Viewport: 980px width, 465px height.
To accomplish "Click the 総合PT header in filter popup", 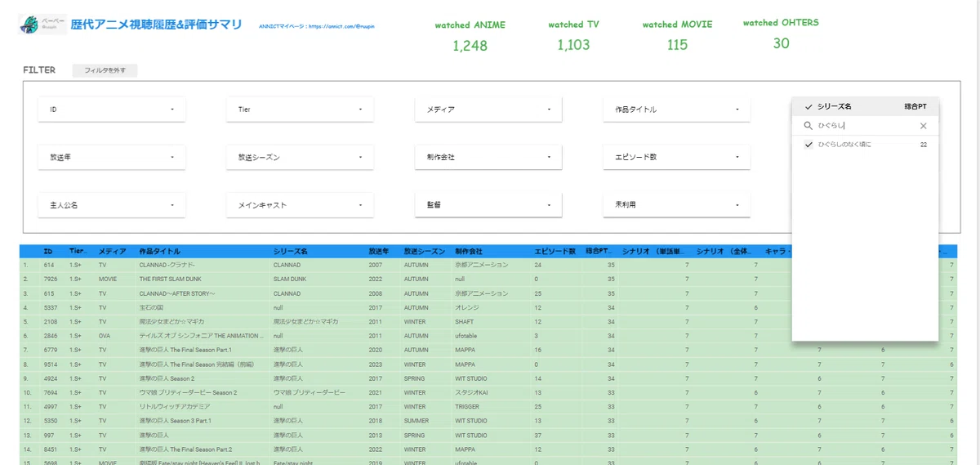I will click(x=915, y=106).
